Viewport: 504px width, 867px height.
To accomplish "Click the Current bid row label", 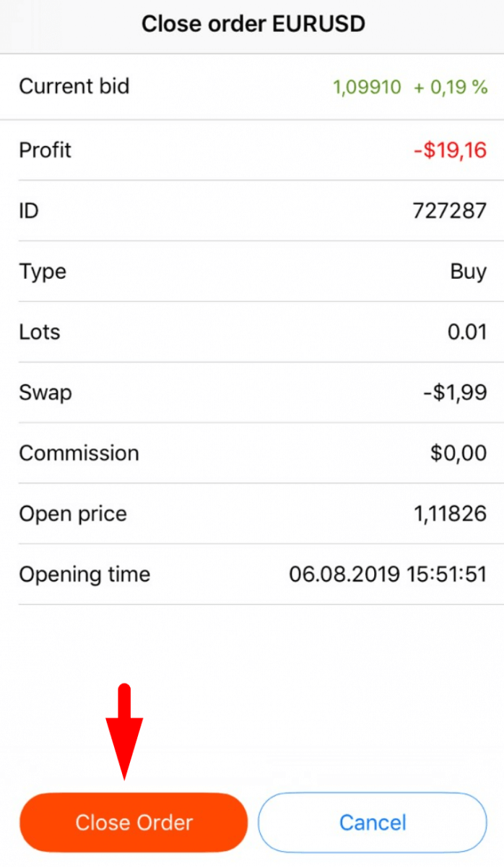I will pos(74,87).
